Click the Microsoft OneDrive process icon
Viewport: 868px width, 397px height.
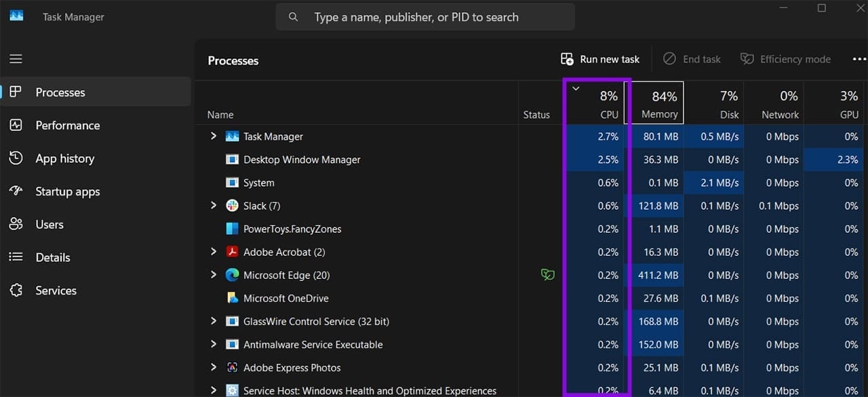pyautogui.click(x=232, y=298)
